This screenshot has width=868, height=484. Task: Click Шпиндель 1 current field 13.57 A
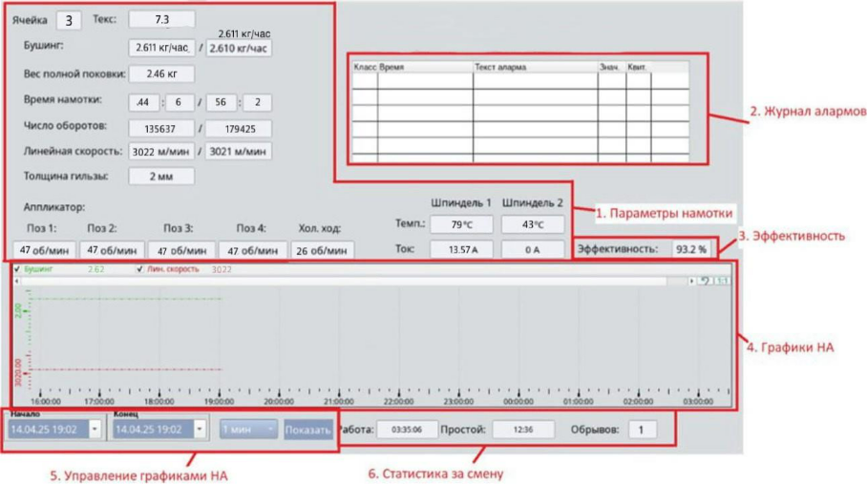(x=461, y=249)
